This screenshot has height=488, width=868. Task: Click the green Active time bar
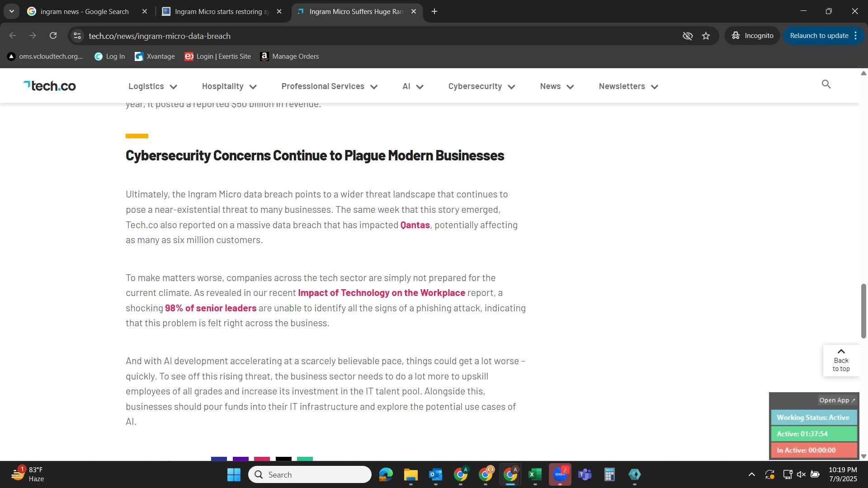[814, 434]
